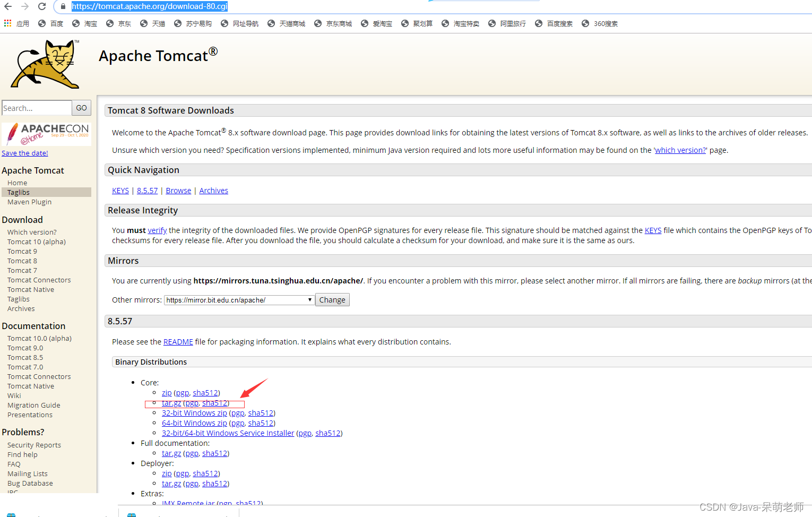Open Tomcat 10 (alpha) download page
Screen dimensions: 812x517
(37, 242)
